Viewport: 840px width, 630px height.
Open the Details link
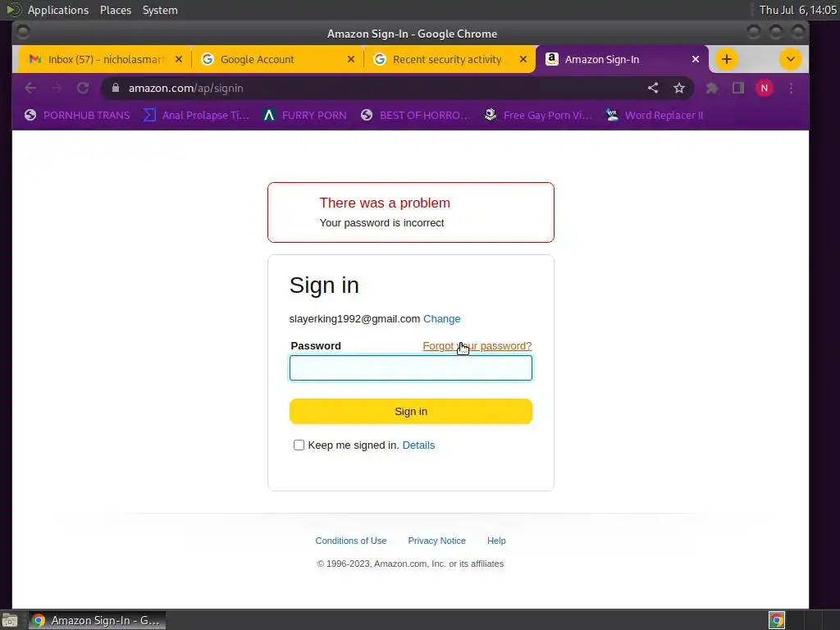[418, 445]
